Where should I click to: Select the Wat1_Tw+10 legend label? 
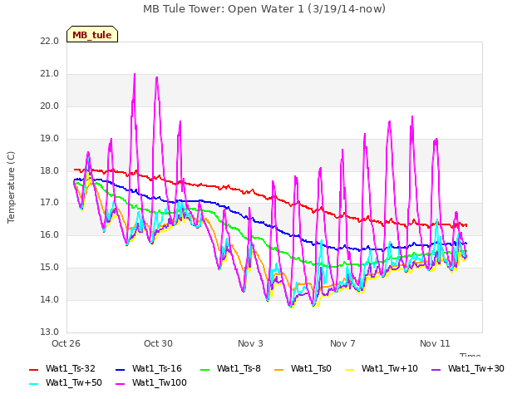point(390,368)
